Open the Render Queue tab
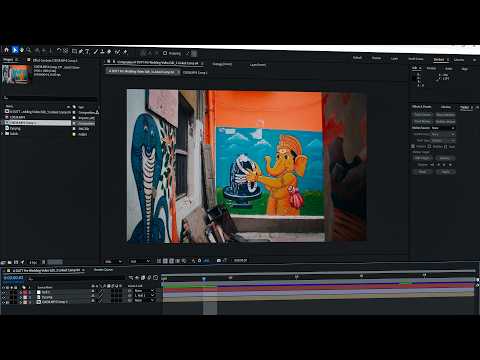Viewport: 480px width, 360px height. click(103, 270)
